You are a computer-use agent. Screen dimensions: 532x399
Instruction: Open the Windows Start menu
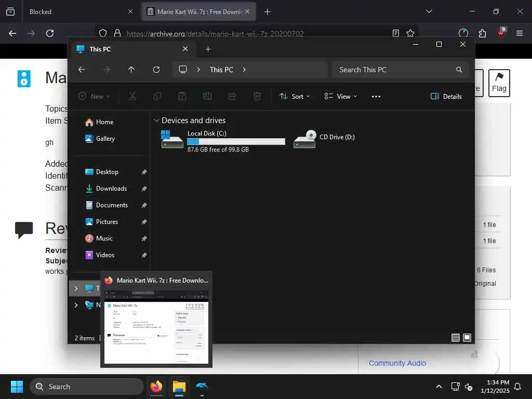click(x=17, y=387)
